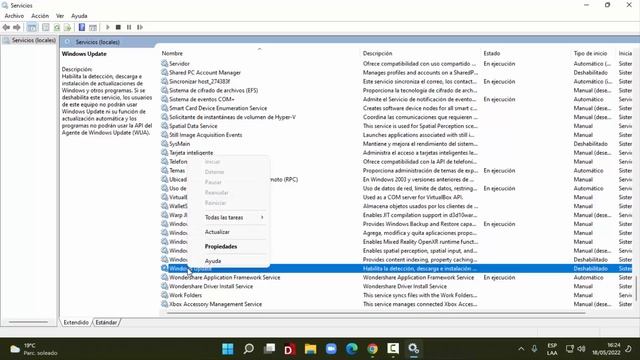
Task: Click the Services gears icon on taskbar
Action: [x=413, y=349]
